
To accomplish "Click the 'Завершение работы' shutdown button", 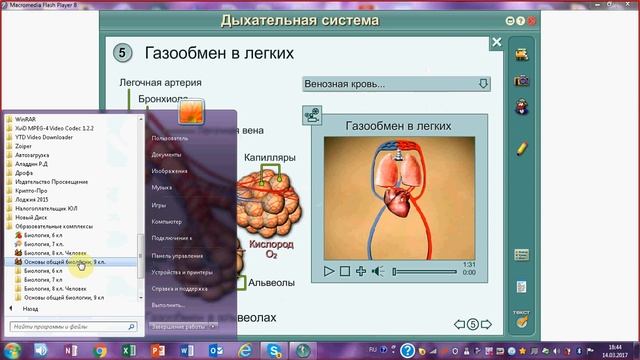I will tap(180, 327).
